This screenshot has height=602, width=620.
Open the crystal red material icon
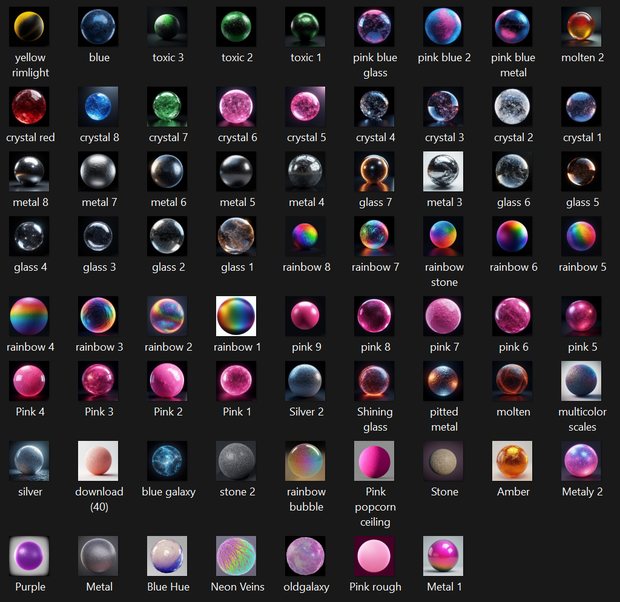point(29,106)
